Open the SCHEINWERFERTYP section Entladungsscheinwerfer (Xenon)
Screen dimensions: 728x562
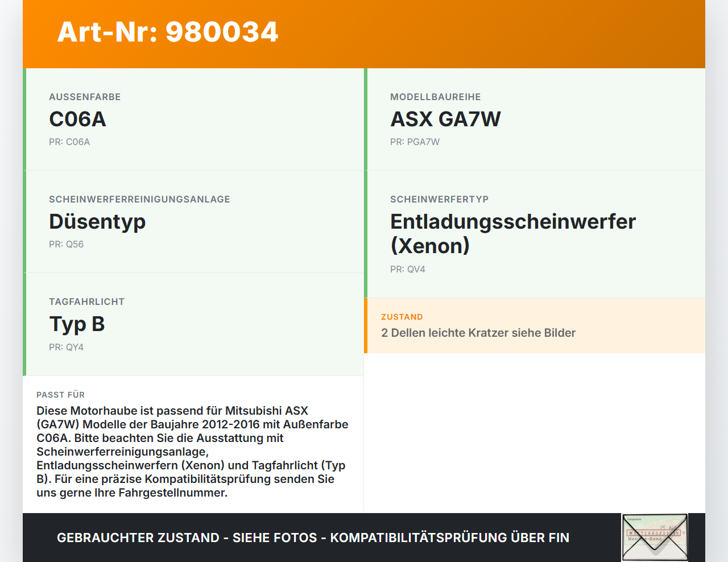(512, 233)
